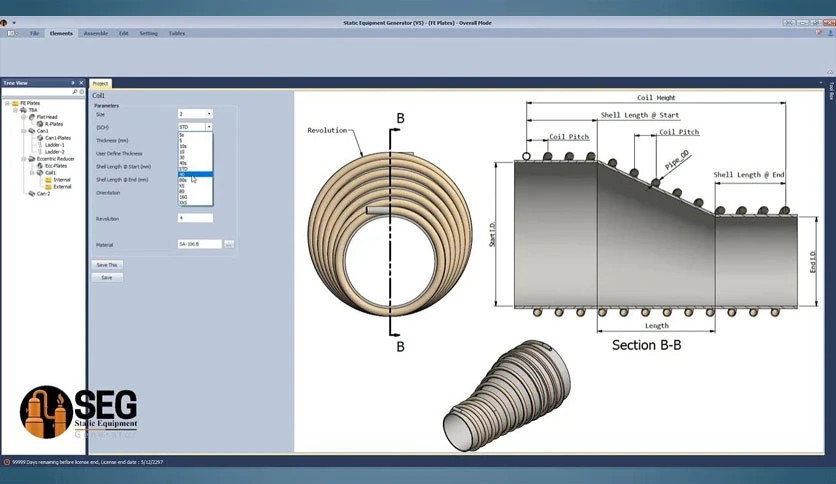
Task: Collapse the Coil1 node expander
Action: point(32,173)
